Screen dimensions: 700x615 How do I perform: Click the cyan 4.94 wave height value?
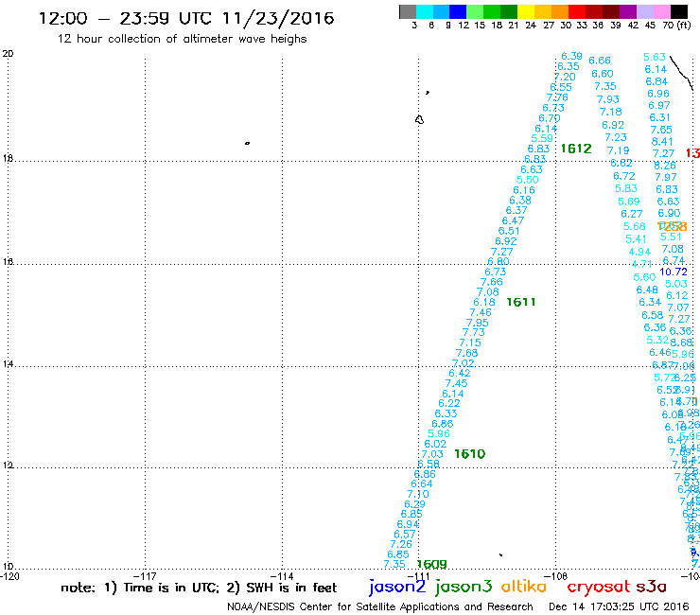click(639, 252)
